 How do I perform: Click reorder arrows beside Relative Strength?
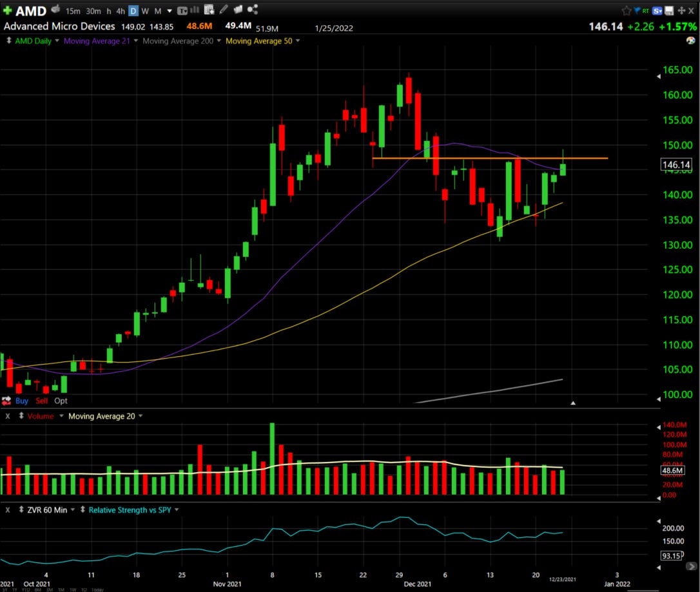[x=83, y=510]
